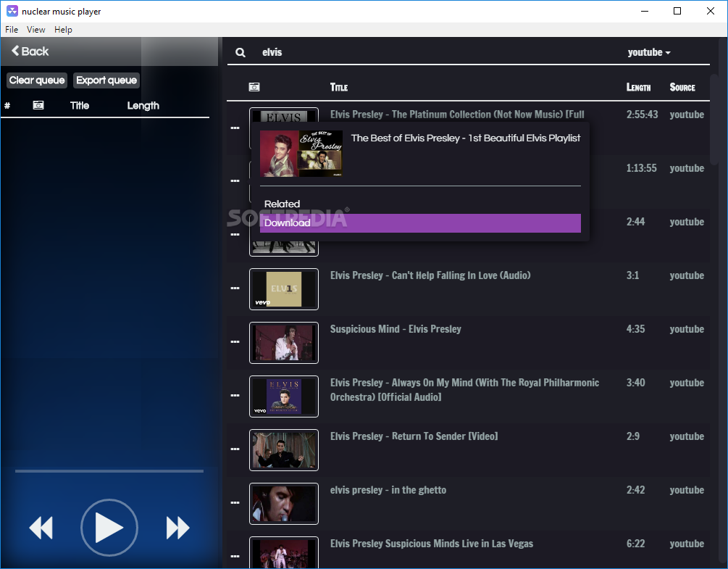Click Return To Sender thumbnail
The width and height of the screenshot is (728, 569).
point(284,450)
